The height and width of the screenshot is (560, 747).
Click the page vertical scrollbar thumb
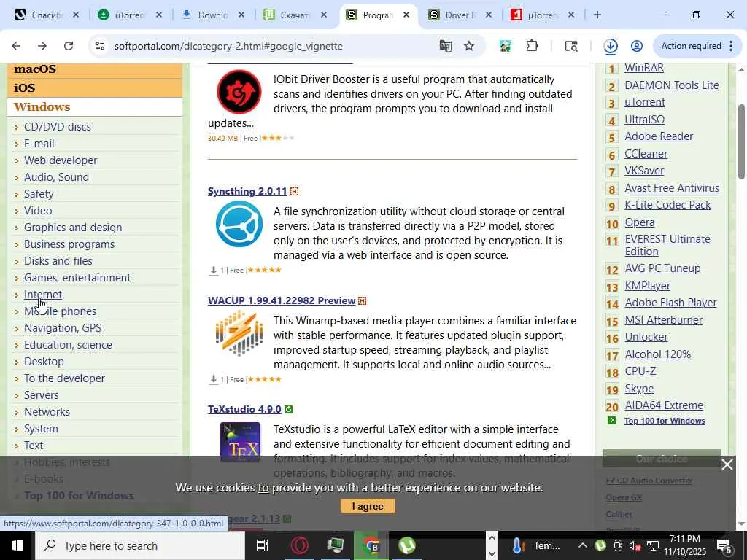tap(741, 141)
